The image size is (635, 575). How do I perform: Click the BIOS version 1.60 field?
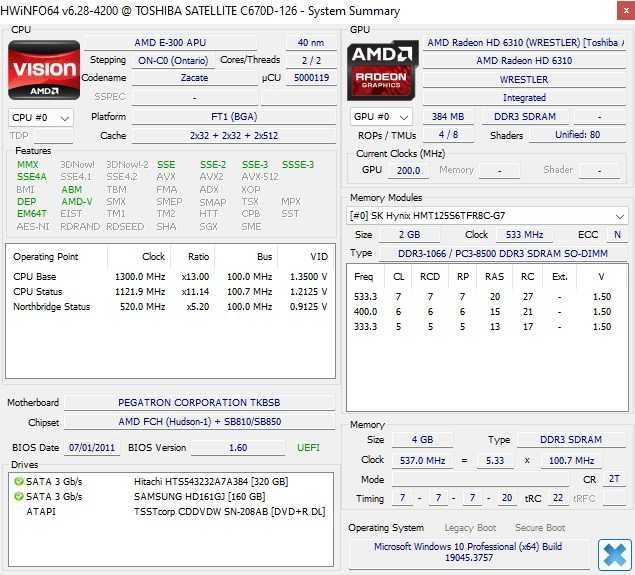pyautogui.click(x=238, y=448)
